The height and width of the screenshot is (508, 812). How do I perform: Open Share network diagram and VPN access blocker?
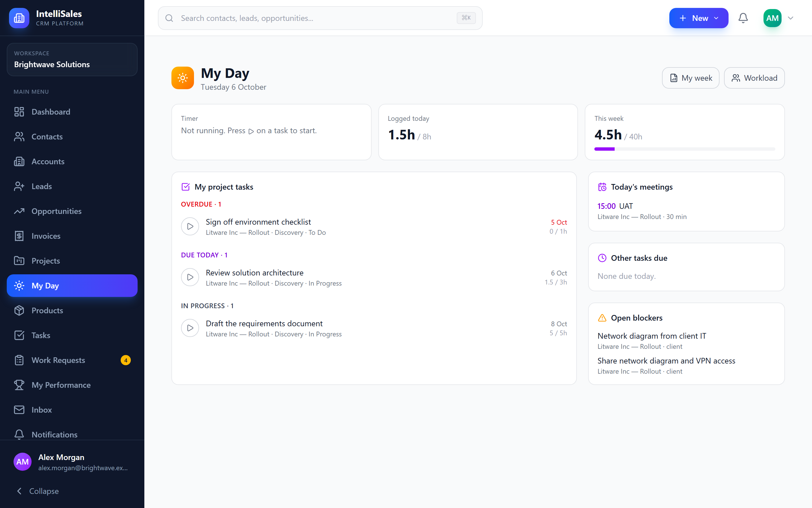pyautogui.click(x=667, y=361)
